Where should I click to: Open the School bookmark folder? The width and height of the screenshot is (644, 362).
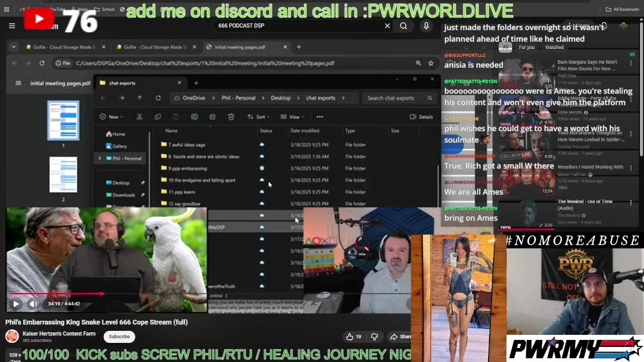(104, 9)
